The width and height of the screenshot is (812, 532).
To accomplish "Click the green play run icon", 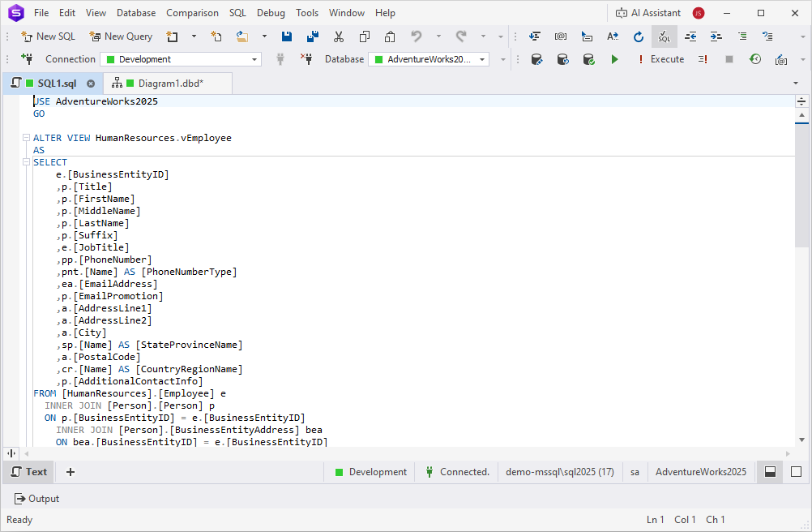I will [x=615, y=59].
